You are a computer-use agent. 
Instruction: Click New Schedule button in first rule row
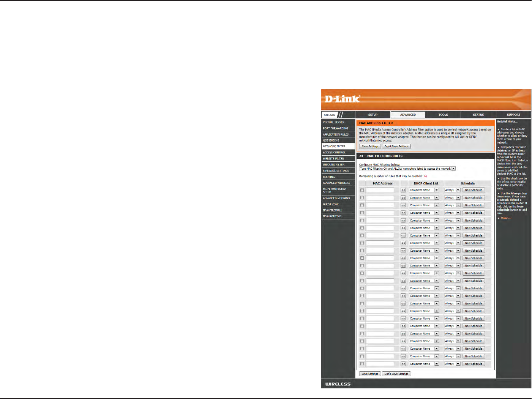[474, 190]
